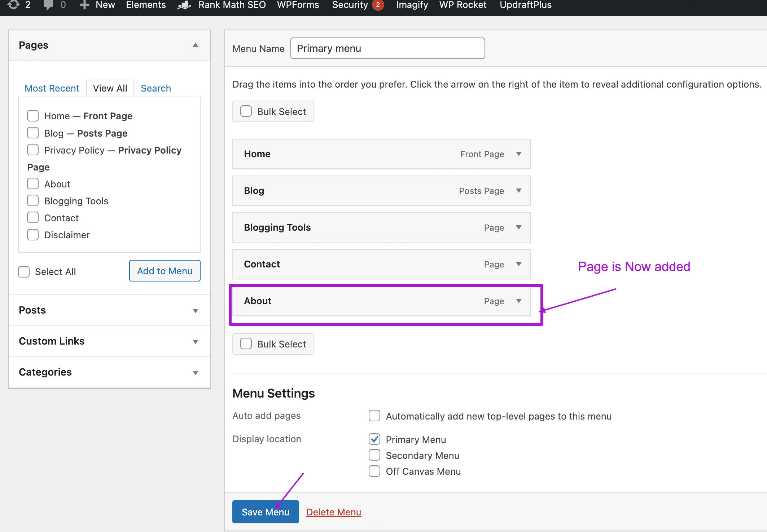Enable automatically add new top-level pages

[x=374, y=416]
